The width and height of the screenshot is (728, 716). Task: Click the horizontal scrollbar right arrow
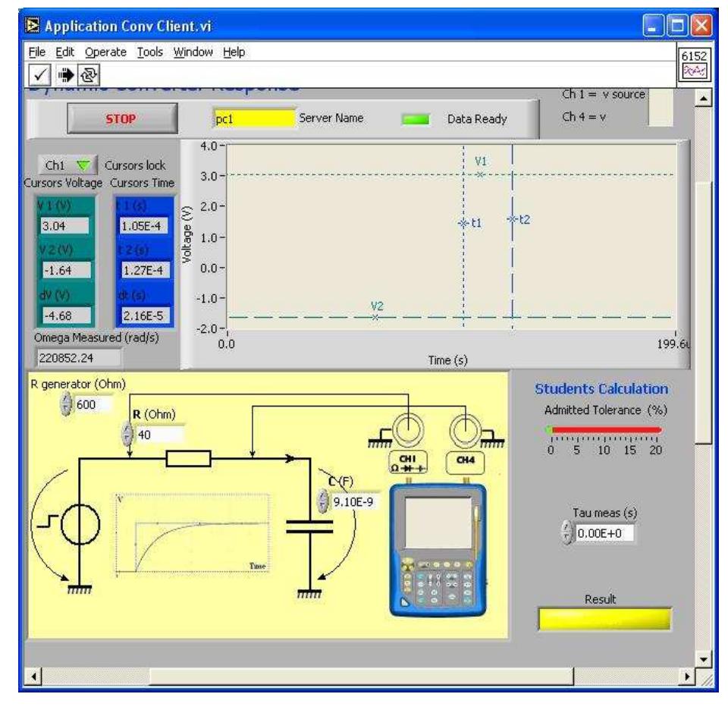coord(687,677)
